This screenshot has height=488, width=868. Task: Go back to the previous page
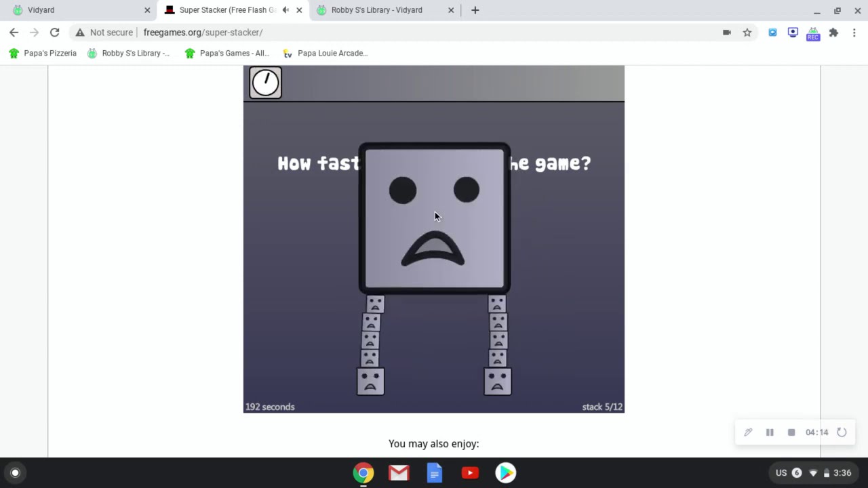(14, 33)
